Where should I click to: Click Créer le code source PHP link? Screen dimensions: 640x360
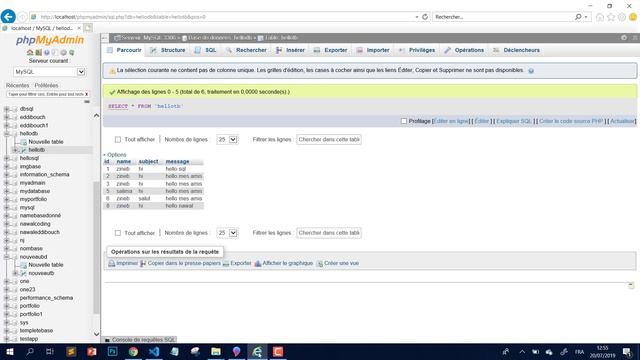[571, 121]
